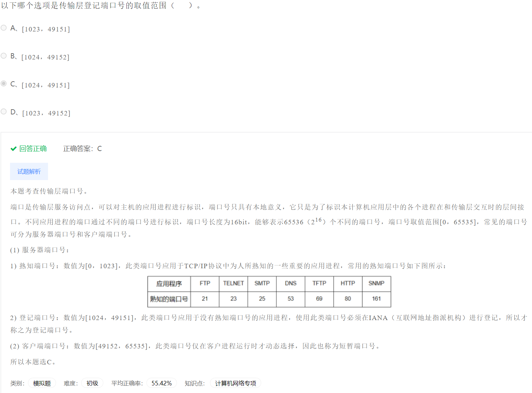The width and height of the screenshot is (532, 393).
Task: Click the TFTP cell in the port table
Action: (x=319, y=283)
